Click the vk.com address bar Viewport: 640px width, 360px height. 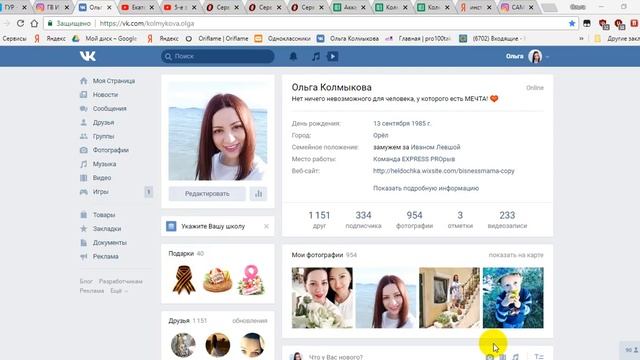click(310, 23)
